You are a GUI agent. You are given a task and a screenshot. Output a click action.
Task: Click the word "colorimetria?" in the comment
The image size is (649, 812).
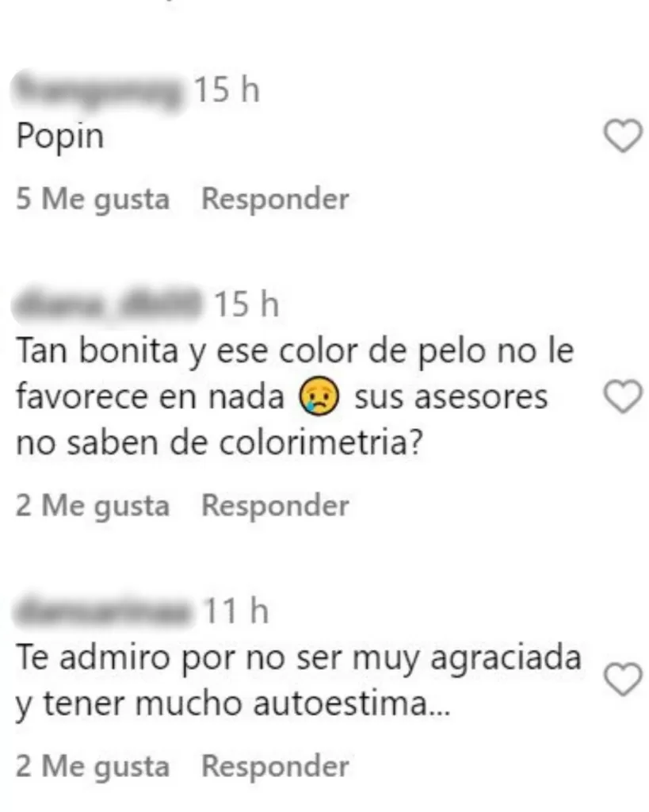(322, 443)
